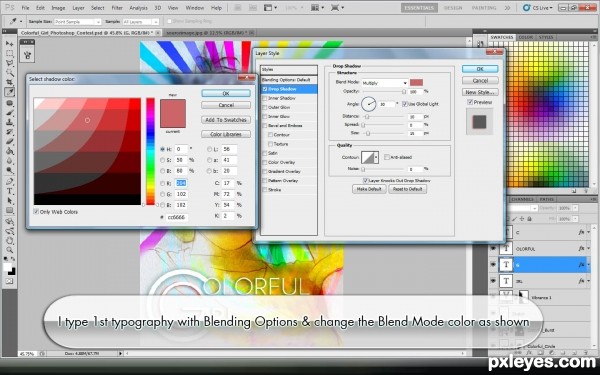
Task: Select the 3D Object Rotate tool
Action: point(9,222)
